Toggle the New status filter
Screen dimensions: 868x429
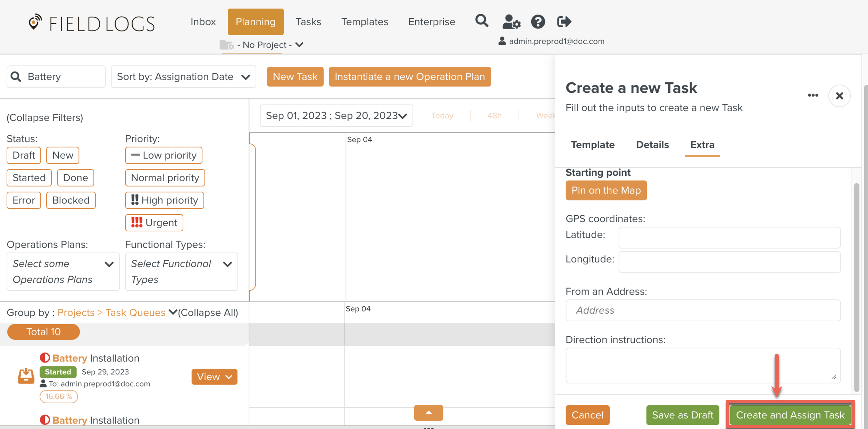[x=62, y=155]
